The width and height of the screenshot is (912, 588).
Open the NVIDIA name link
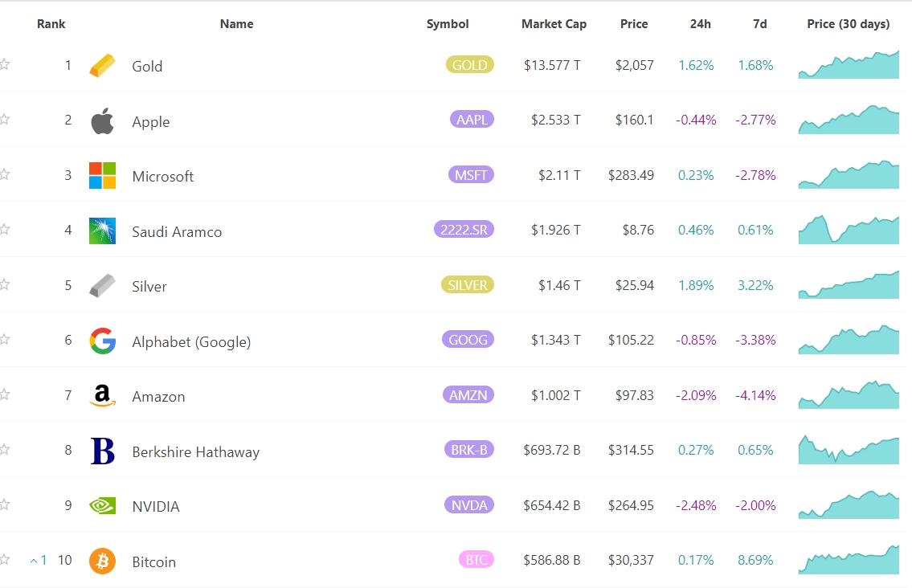[156, 507]
